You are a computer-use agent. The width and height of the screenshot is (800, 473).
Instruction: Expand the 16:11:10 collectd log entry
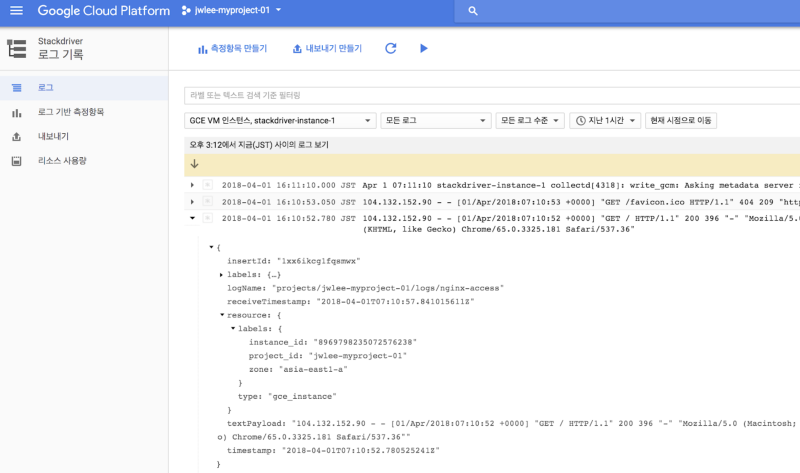click(x=192, y=185)
